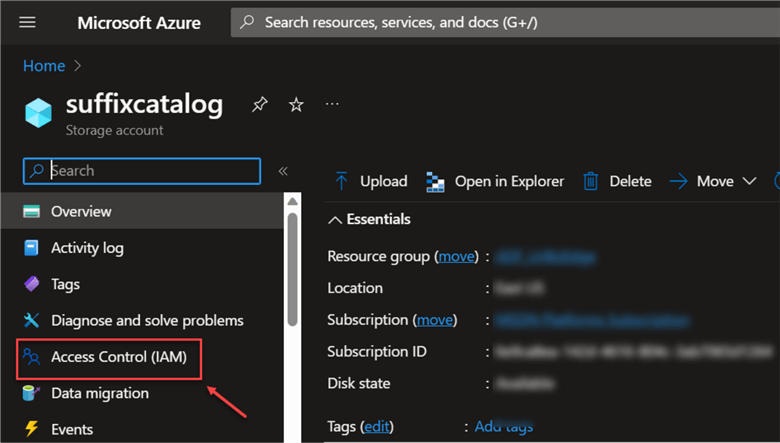The height and width of the screenshot is (443, 780).
Task: Open in Explorer toolbar button
Action: (495, 181)
